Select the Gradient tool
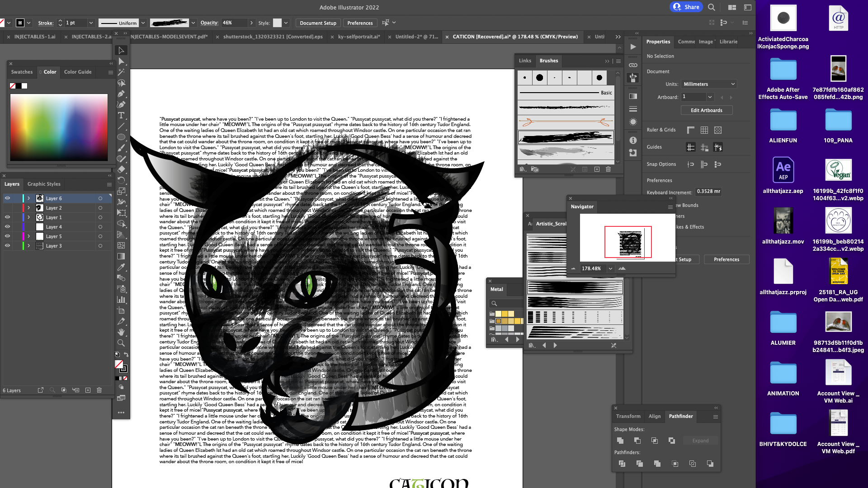868x488 pixels. [121, 256]
